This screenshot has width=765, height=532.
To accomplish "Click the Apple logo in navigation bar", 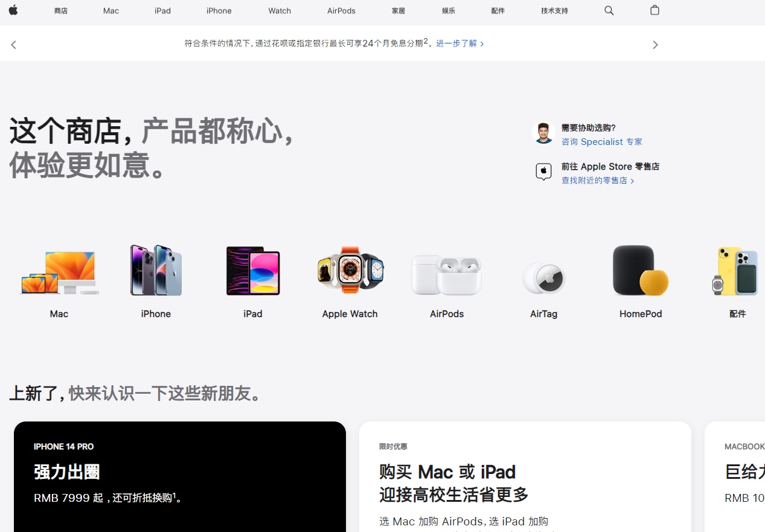I will (13, 10).
